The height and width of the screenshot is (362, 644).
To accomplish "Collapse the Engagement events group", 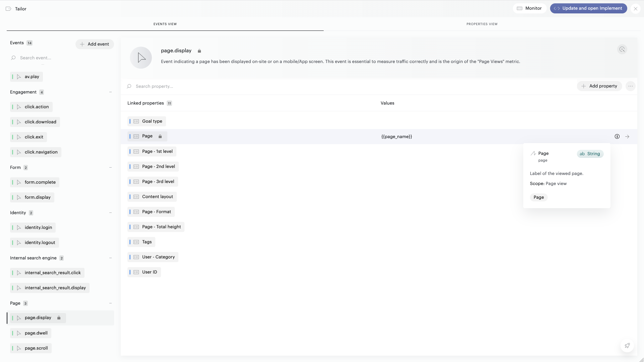I will 110,92.
